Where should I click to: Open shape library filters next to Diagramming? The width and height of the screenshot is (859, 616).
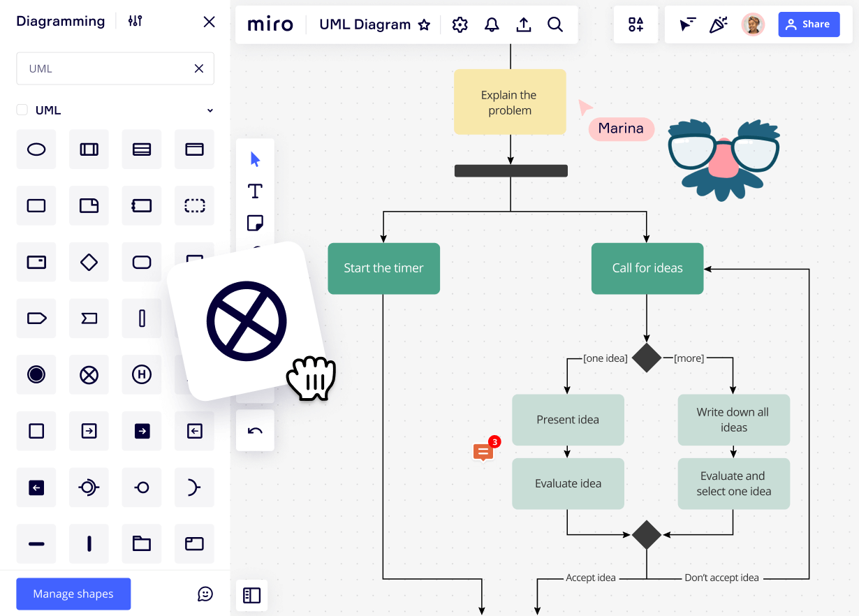click(x=135, y=22)
